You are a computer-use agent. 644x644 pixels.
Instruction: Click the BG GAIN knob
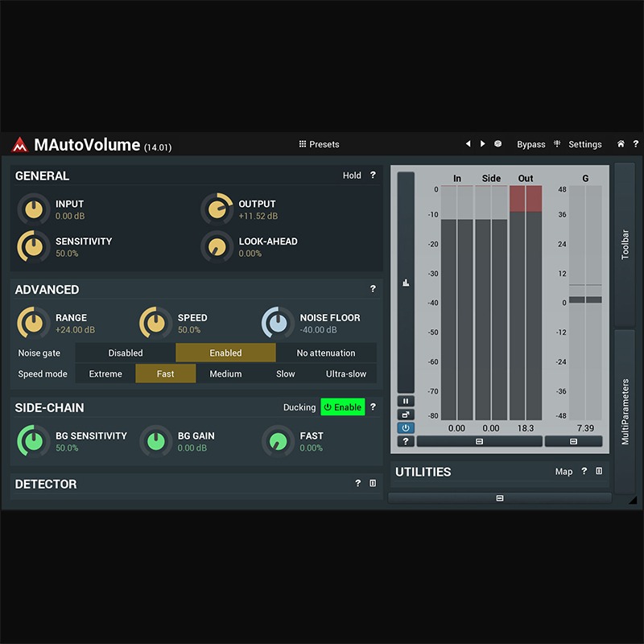tap(155, 441)
